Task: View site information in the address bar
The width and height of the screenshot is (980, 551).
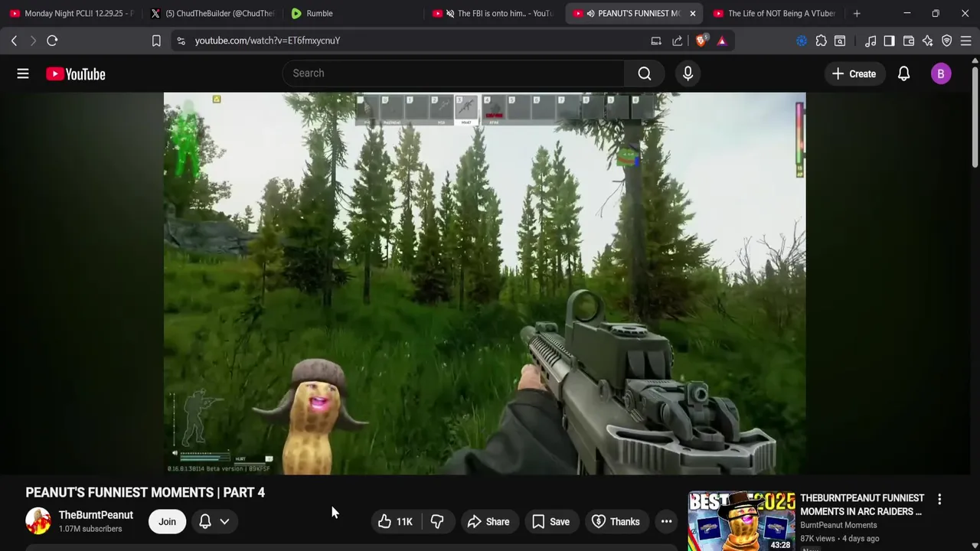Action: (x=181, y=41)
